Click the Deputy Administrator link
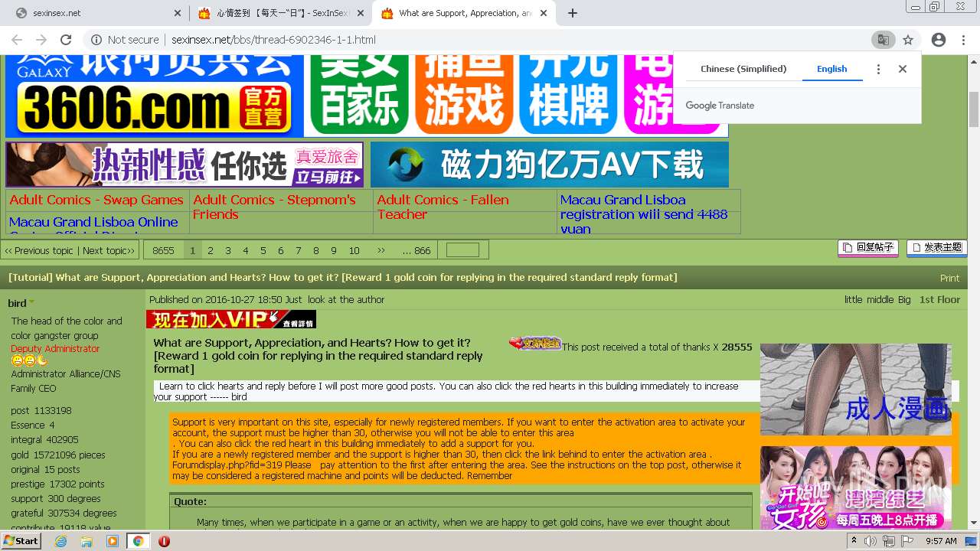The width and height of the screenshot is (980, 551). [55, 349]
